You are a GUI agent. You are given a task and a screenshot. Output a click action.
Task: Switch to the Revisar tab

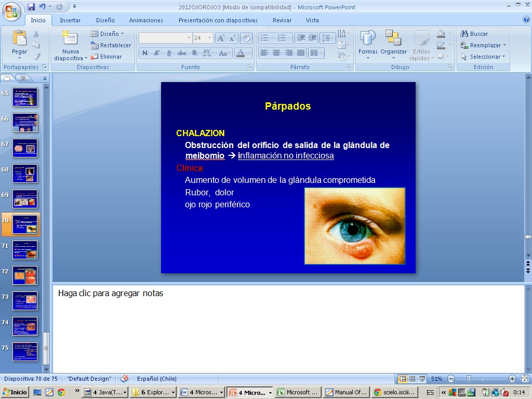click(x=282, y=20)
